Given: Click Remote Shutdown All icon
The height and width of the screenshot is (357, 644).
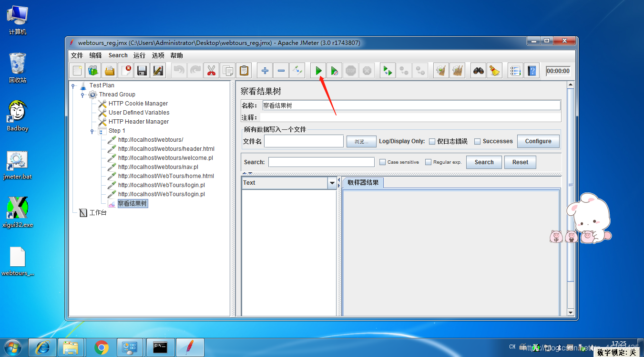Looking at the screenshot, I should pos(420,71).
